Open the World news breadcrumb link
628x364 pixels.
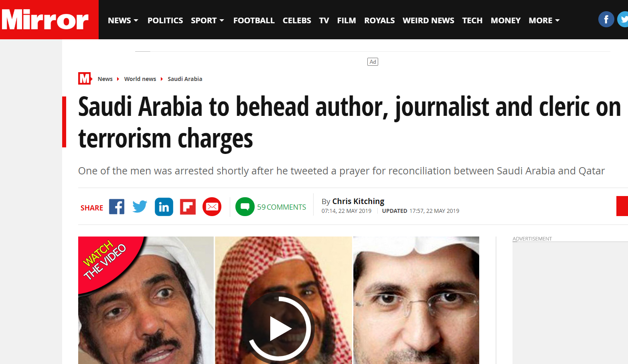point(140,79)
